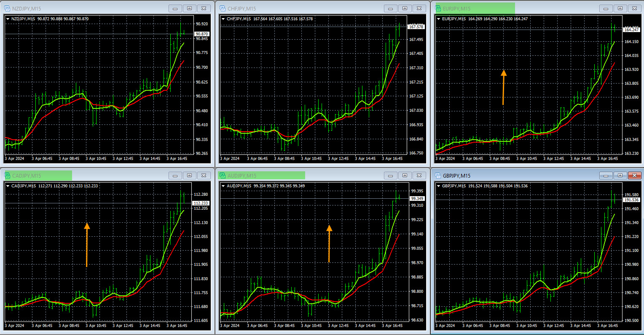644x335 pixels.
Task: Click the 3 Apr 16:45 time label on CADJPY
Action: [177, 326]
